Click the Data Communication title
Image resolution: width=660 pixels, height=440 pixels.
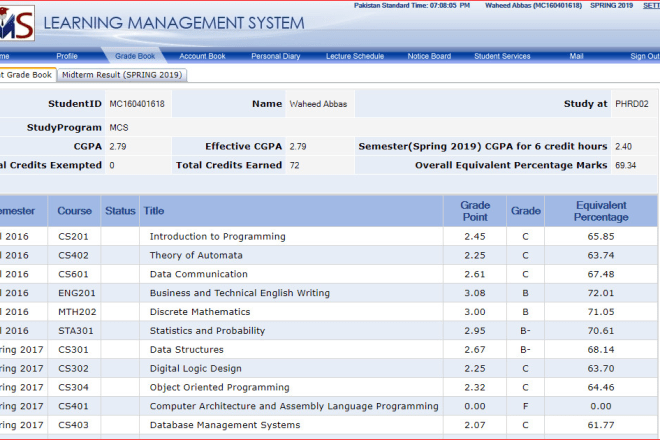[x=199, y=275]
